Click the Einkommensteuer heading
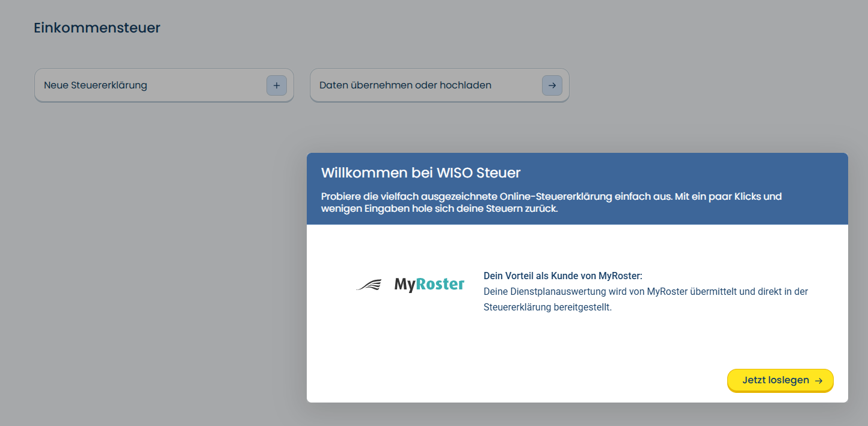868x426 pixels. click(x=97, y=28)
